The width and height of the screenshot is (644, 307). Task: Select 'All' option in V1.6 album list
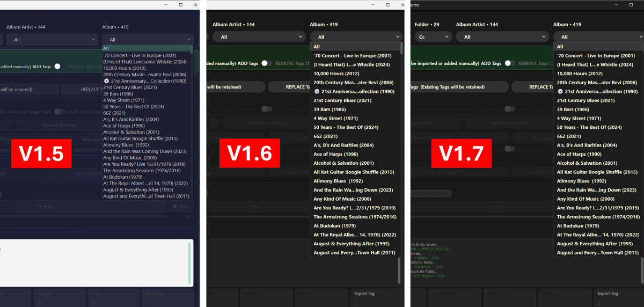[354, 47]
